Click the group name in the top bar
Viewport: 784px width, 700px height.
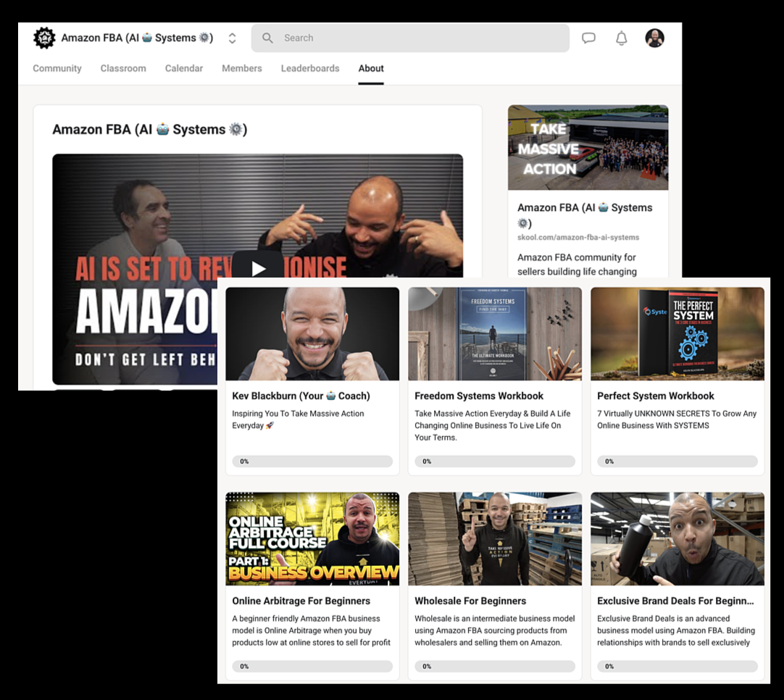pyautogui.click(x=137, y=38)
